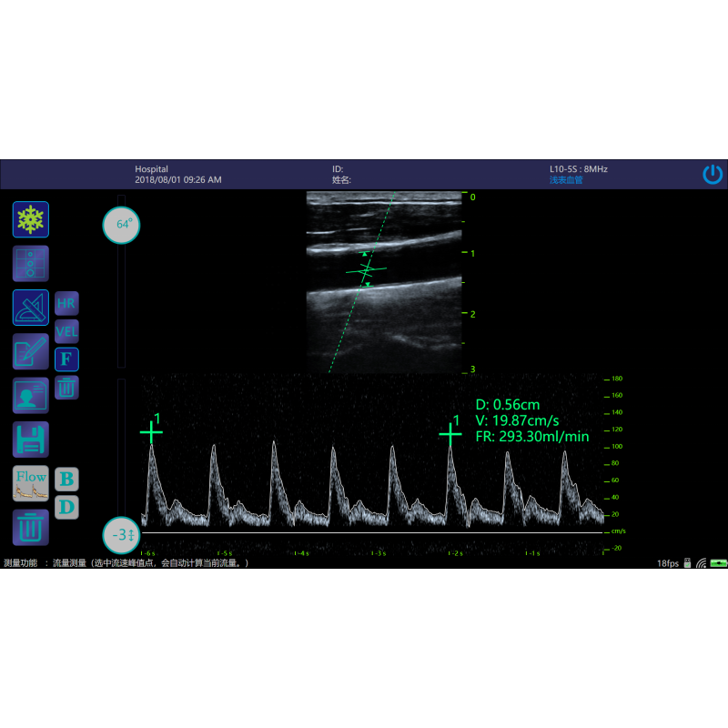
Task: Select the protractor angle measurement tool
Action: click(30, 307)
